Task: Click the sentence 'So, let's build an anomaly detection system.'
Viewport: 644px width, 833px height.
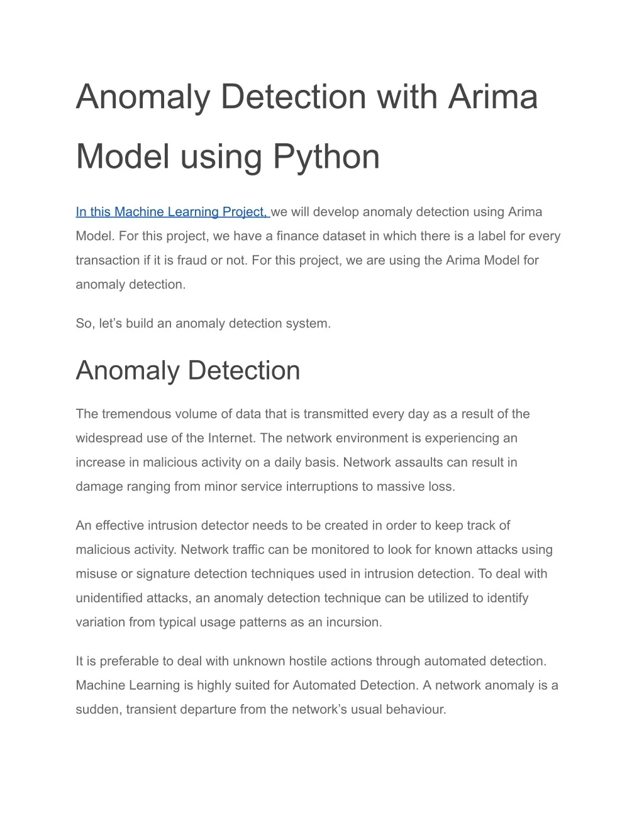Action: pyautogui.click(x=203, y=324)
